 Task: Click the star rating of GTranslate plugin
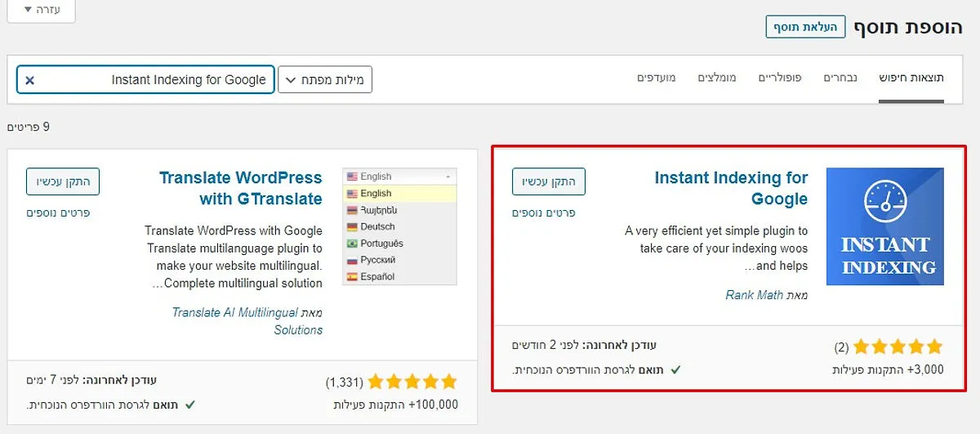412,381
